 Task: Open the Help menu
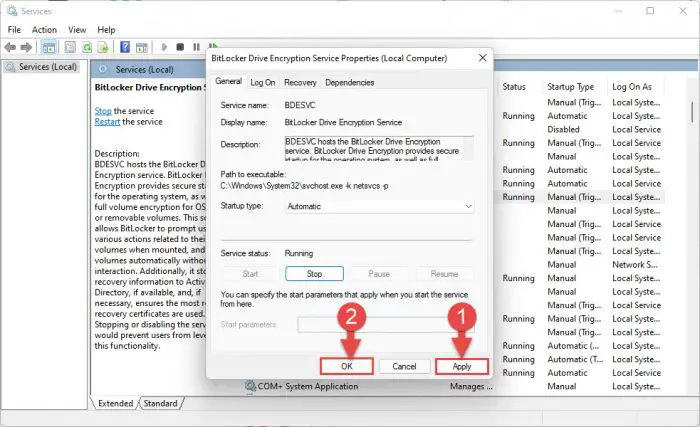tap(106, 29)
